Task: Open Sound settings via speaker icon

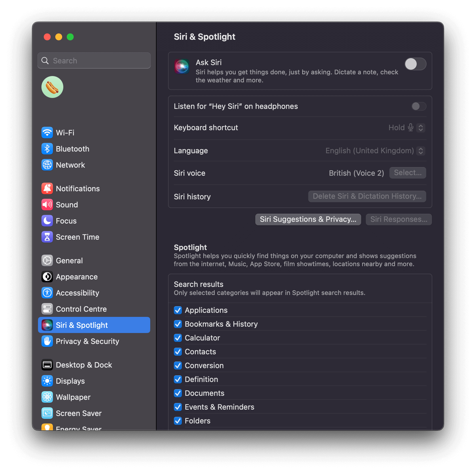Action: point(47,205)
